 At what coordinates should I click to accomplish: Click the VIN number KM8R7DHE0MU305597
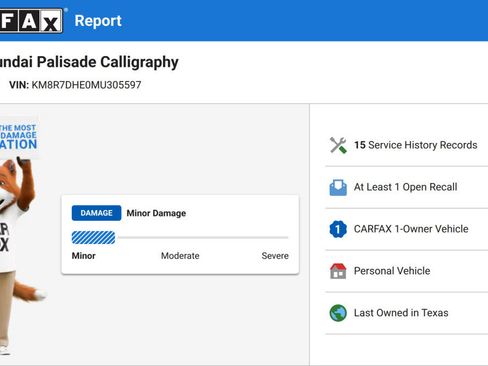click(x=86, y=85)
